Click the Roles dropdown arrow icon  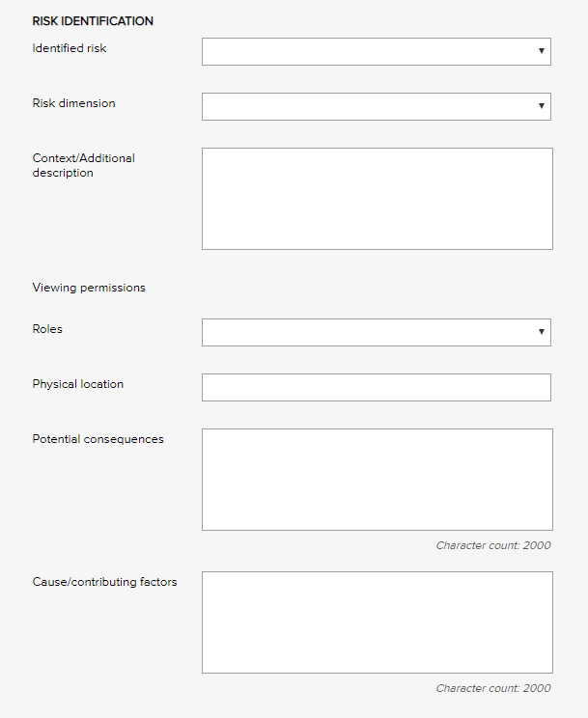click(542, 333)
